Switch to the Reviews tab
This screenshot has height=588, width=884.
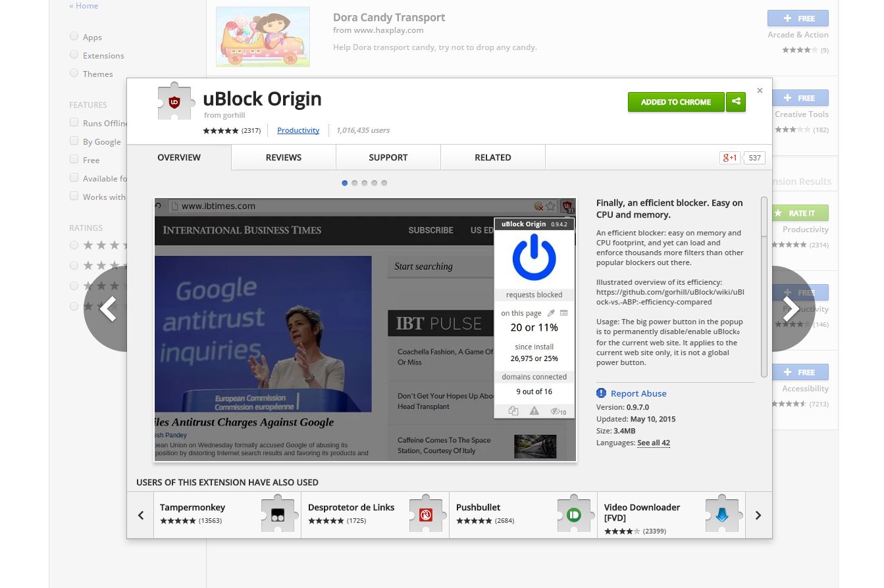coord(284,158)
